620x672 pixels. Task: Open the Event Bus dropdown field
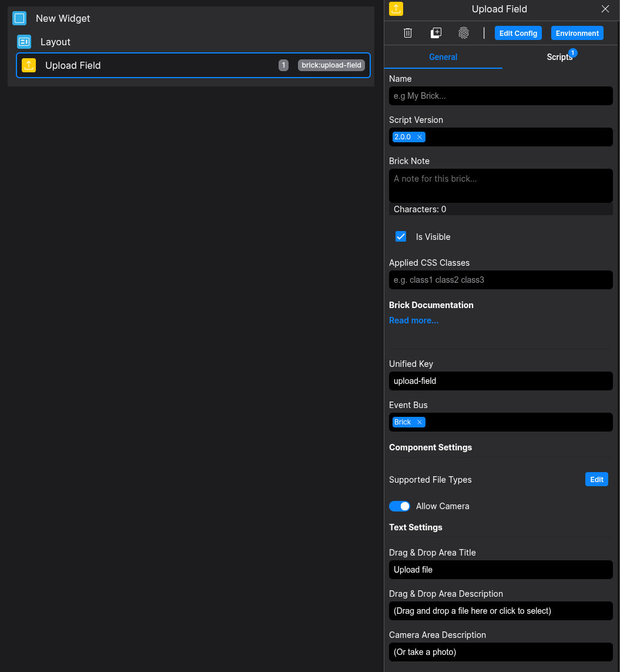pyautogui.click(x=517, y=422)
